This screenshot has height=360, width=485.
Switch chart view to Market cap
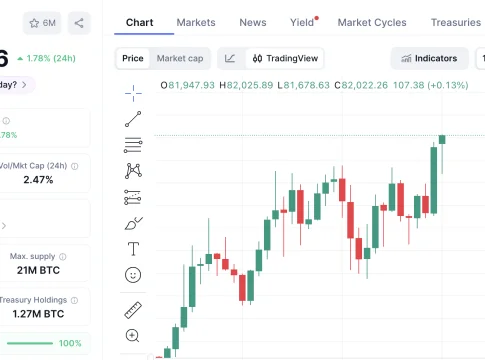180,58
